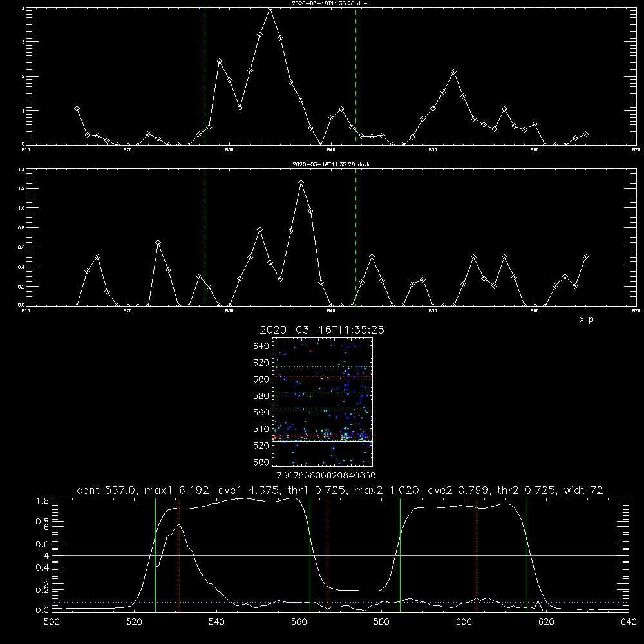Click the dusk peak diamond near x 823
Image resolution: width=644 pixels, height=644 pixels.
tap(158, 242)
